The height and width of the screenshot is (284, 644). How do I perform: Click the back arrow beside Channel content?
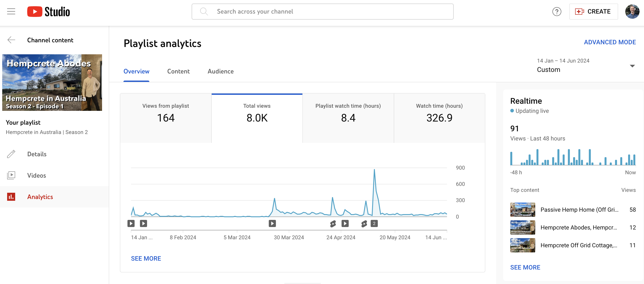(x=11, y=40)
